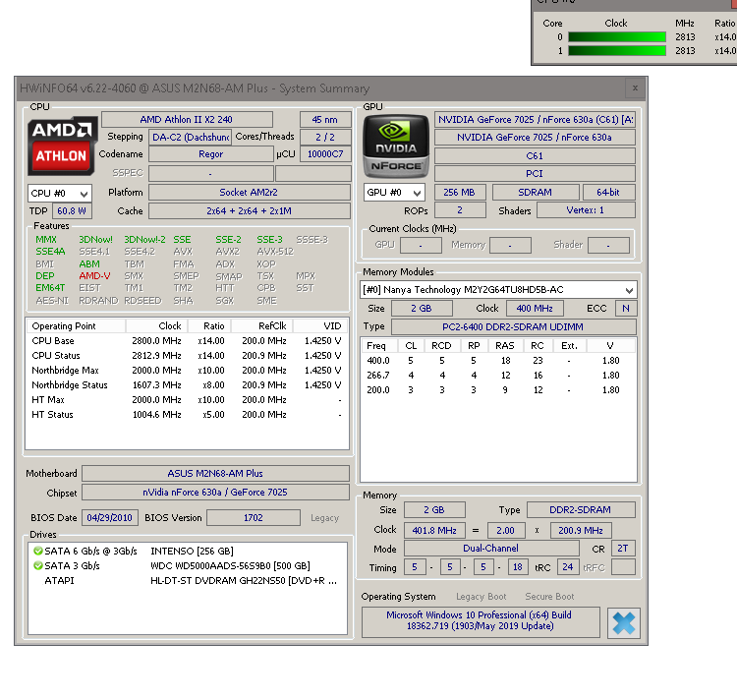
Task: Click the ASUS M2N68-AM Plus motherboard field
Action: [215, 474]
